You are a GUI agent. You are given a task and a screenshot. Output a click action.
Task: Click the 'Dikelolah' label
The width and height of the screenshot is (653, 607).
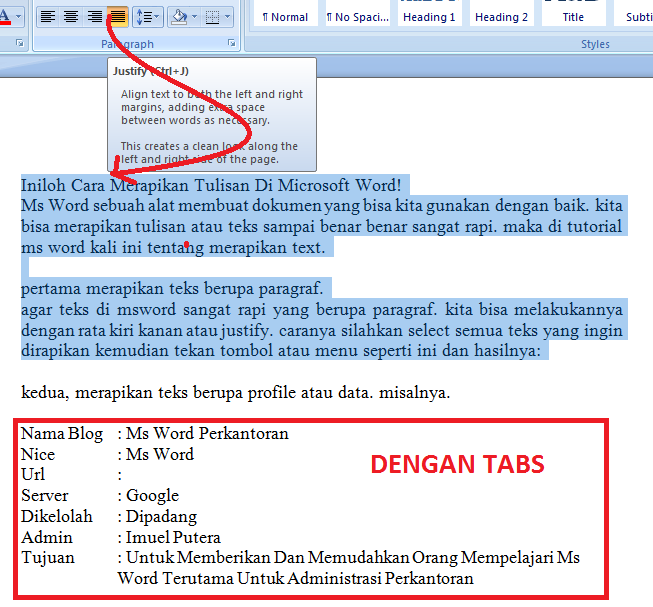pyautogui.click(x=57, y=516)
